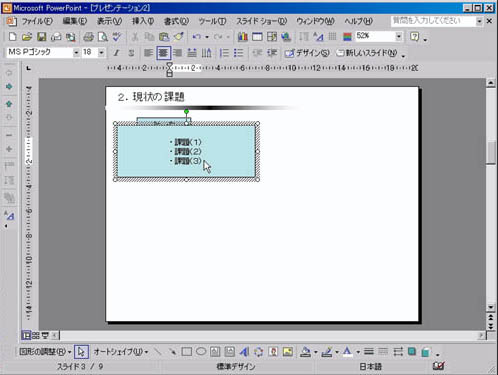Switch to Normal view button
Viewport: 498px width, 375px height.
[26, 335]
